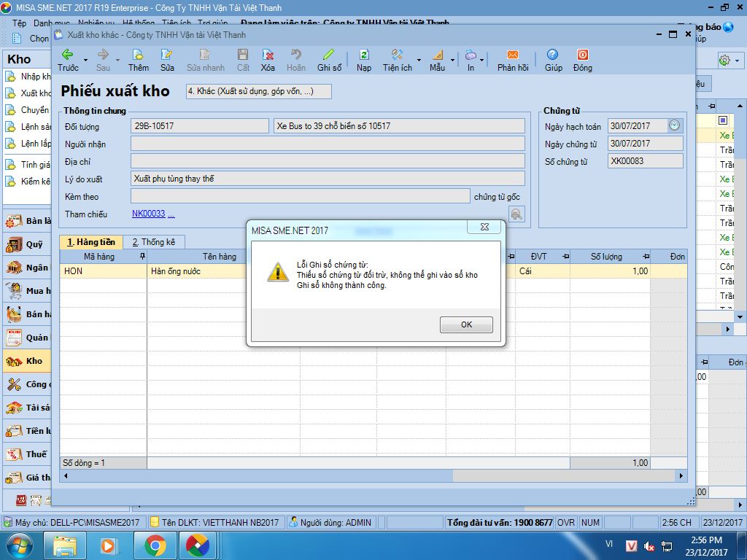Image resolution: width=747 pixels, height=560 pixels.
Task: Click the Windows Start button
Action: coord(20,545)
